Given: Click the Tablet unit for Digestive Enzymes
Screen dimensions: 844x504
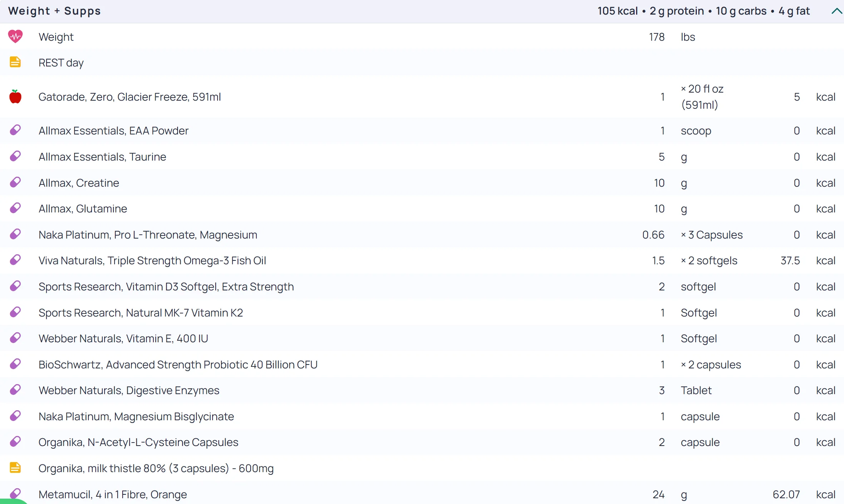Looking at the screenshot, I should pyautogui.click(x=696, y=390).
